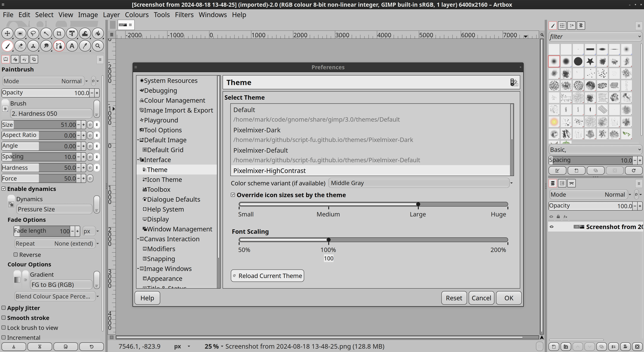Select the Eraser tool
Image resolution: width=644 pixels, height=352 pixels.
point(20,46)
